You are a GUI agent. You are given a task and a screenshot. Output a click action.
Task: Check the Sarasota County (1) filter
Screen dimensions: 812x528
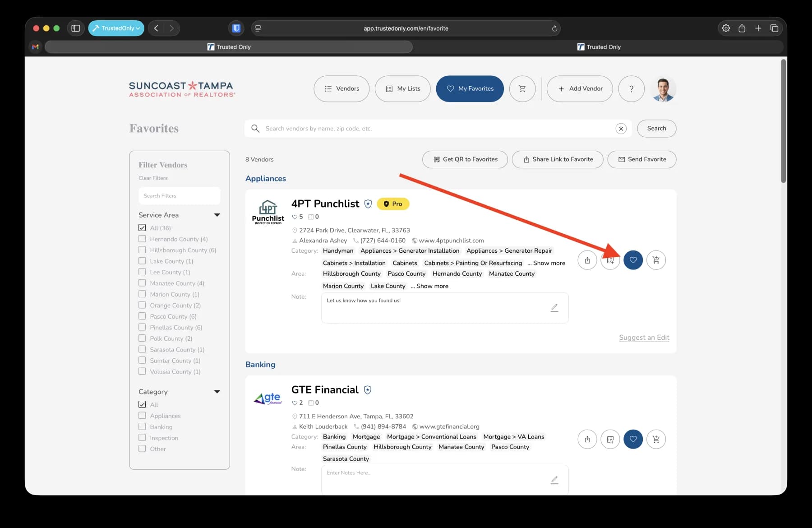click(x=142, y=349)
